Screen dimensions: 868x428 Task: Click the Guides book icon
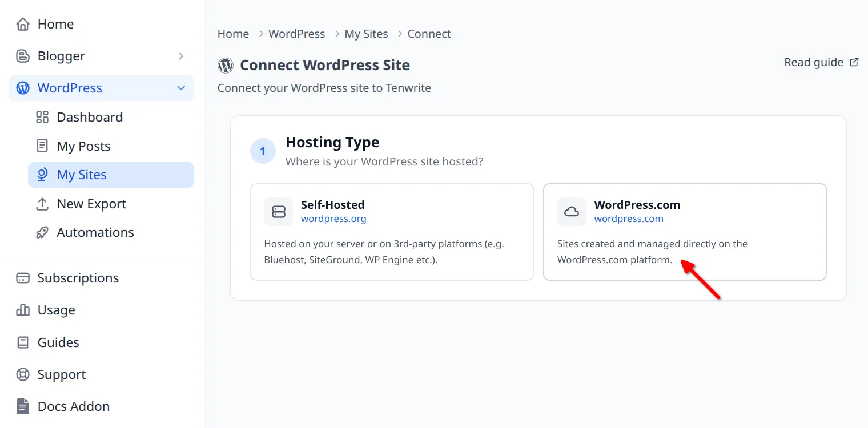(x=23, y=342)
